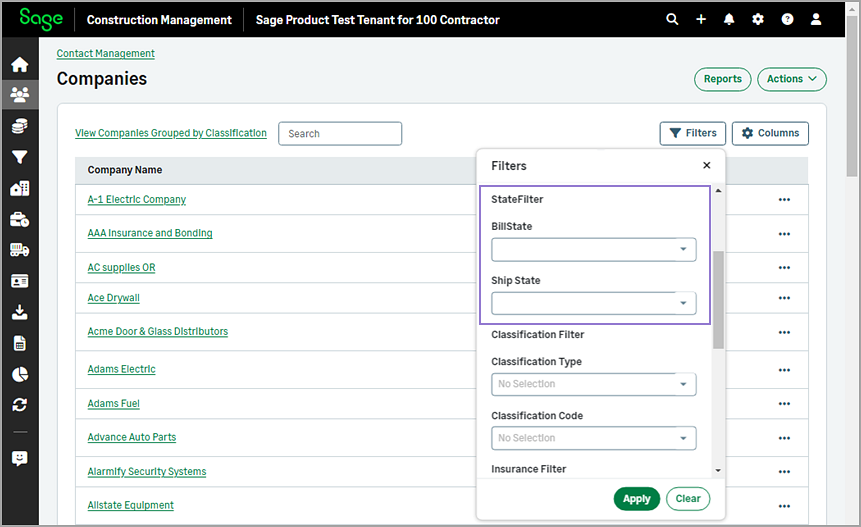Open the briefcase sidebar icon
Screen dimensions: 861x527
pyautogui.click(x=20, y=220)
